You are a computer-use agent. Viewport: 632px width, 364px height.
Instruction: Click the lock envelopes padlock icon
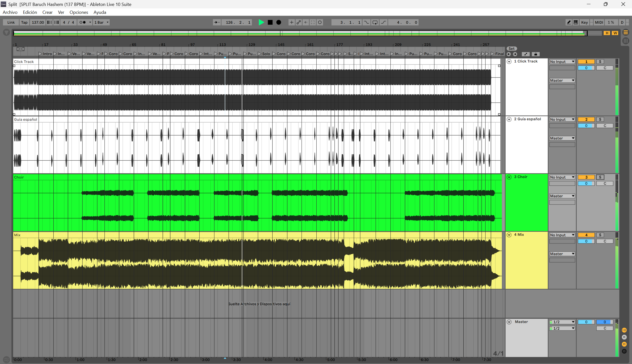[x=535, y=54]
